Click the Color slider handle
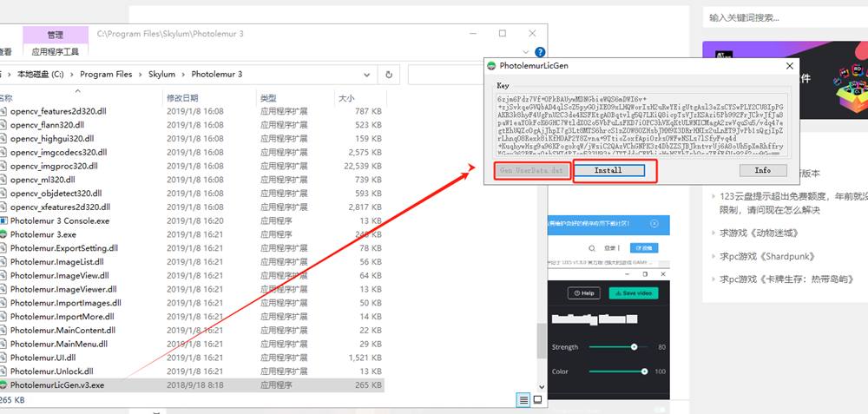 [645, 371]
